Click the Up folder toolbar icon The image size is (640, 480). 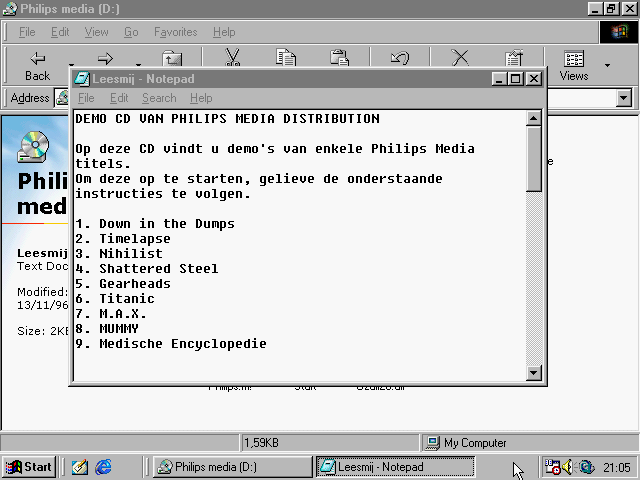click(172, 59)
